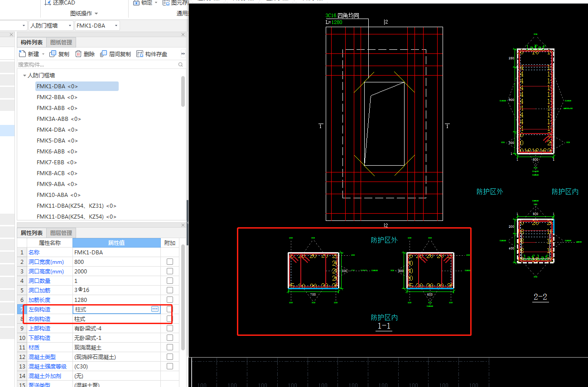The height and width of the screenshot is (387, 588).
Task: Switch to the 图层管理 tab
Action: tap(61, 233)
